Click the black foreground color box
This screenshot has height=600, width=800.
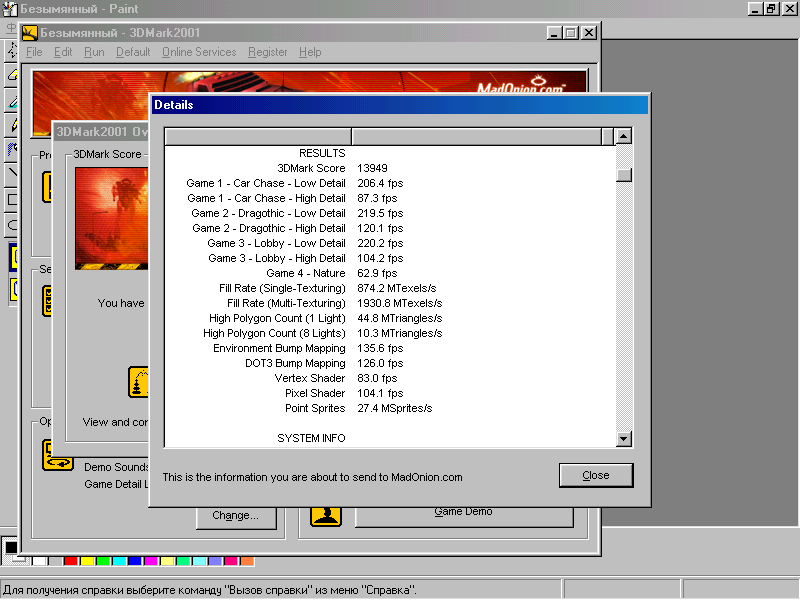tap(11, 547)
